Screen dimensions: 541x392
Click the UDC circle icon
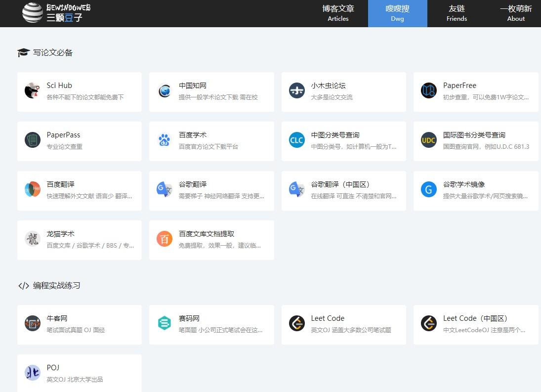tap(429, 140)
